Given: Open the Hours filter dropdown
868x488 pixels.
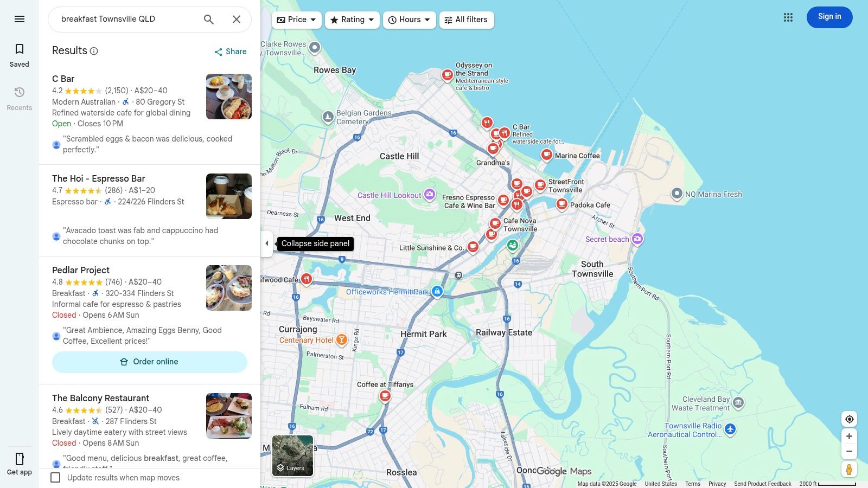Looking at the screenshot, I should point(409,20).
